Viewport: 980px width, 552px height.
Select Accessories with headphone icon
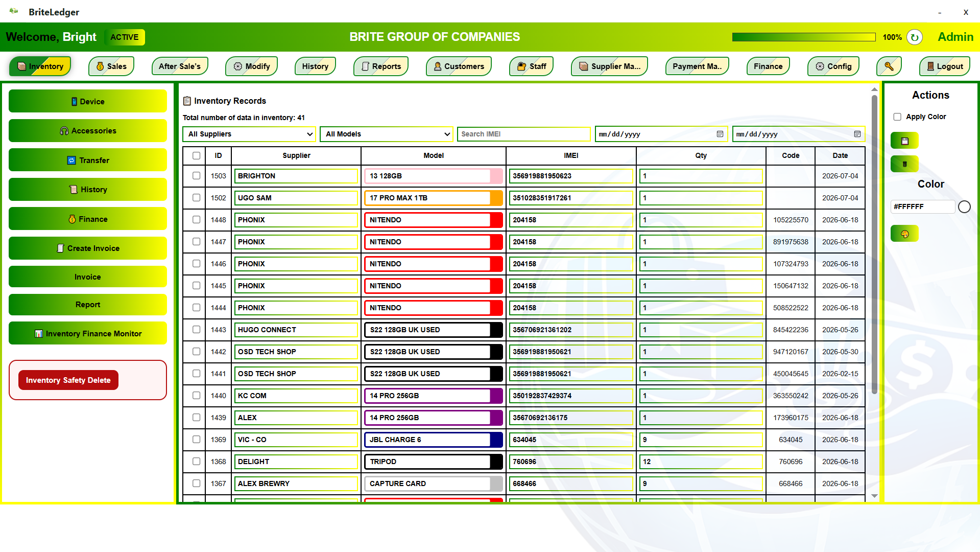[88, 131]
